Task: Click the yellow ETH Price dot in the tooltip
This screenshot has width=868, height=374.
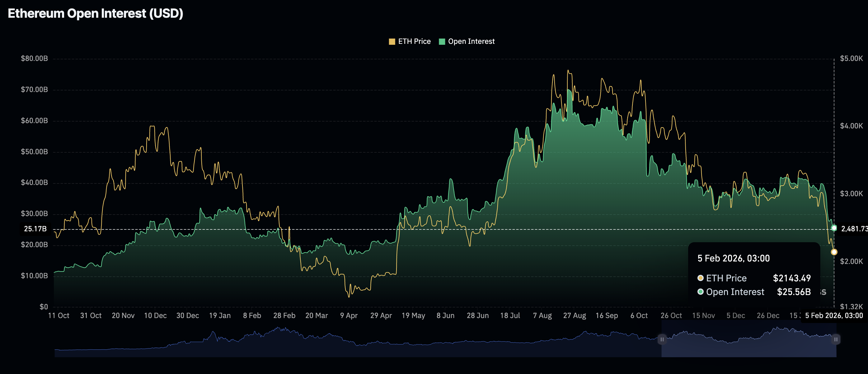Action: (x=701, y=278)
